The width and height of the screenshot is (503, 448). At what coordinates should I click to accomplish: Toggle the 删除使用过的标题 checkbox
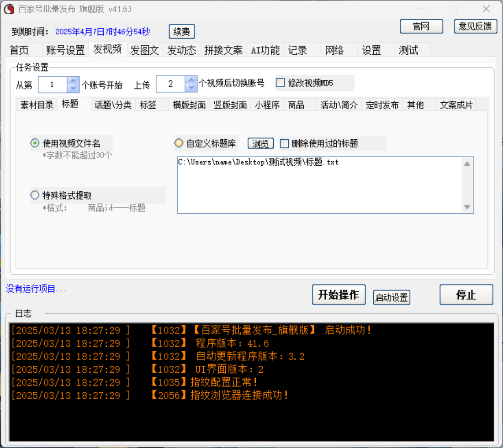point(285,143)
